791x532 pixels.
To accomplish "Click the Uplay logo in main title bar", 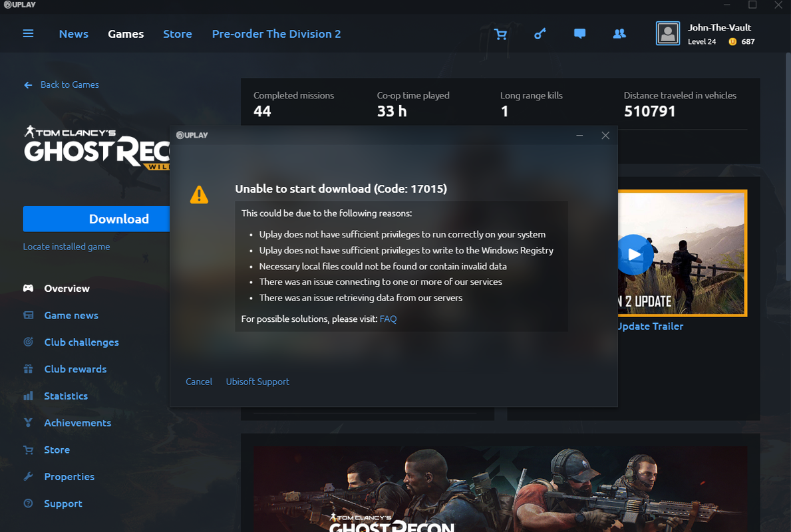I will tap(20, 5).
